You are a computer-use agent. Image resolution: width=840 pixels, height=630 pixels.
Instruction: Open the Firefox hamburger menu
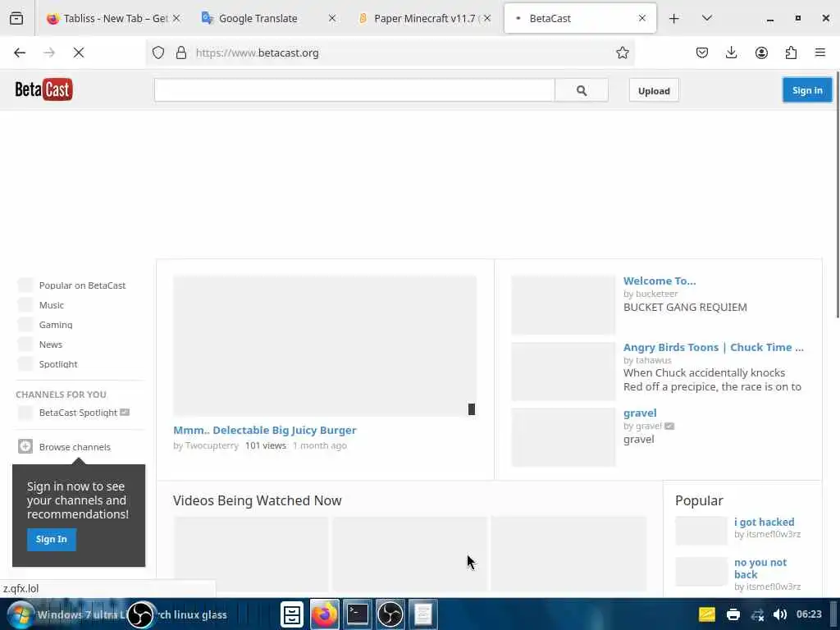coord(820,52)
